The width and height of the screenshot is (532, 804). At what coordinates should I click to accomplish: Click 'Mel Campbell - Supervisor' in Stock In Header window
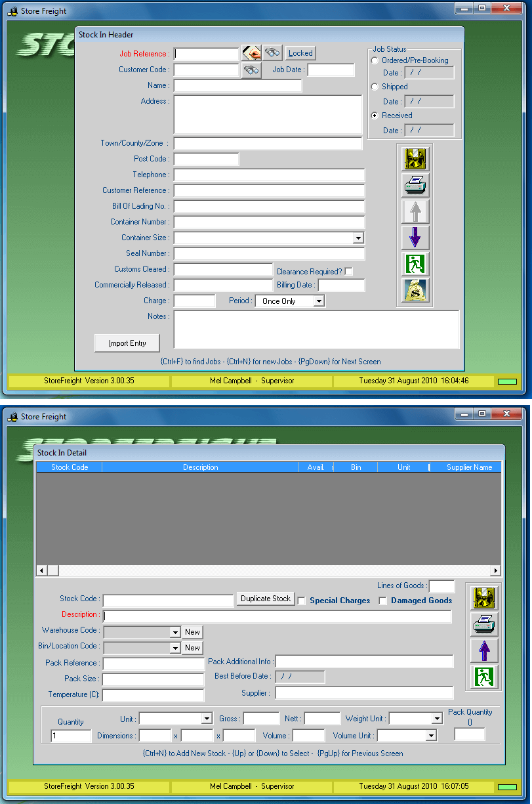point(252,381)
